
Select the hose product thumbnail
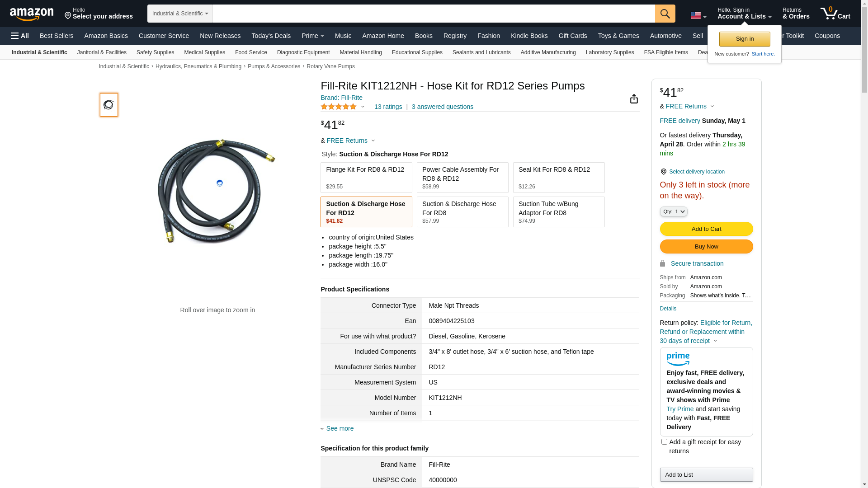109,105
